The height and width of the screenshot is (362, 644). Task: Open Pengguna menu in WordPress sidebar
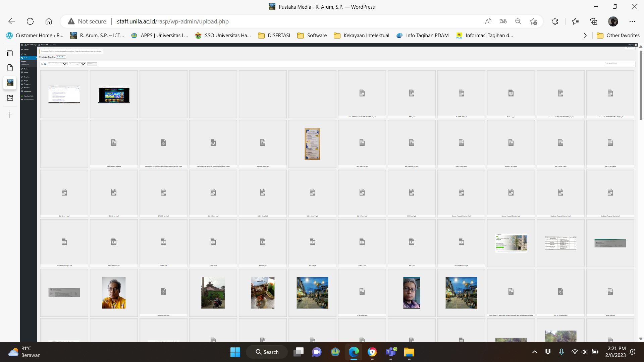click(x=27, y=84)
